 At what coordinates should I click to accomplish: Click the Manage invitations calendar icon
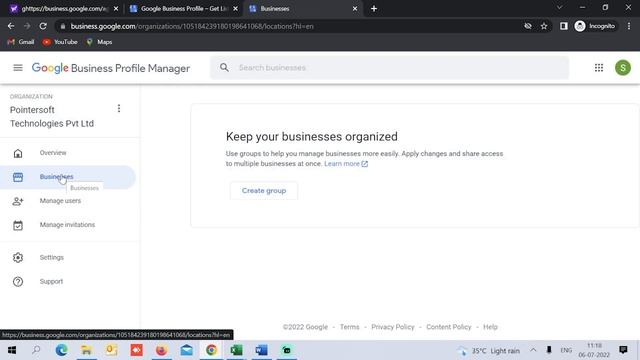point(18,225)
